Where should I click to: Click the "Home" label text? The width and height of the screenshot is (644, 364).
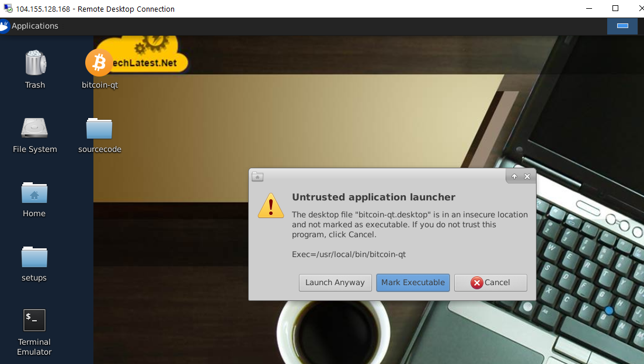[34, 213]
